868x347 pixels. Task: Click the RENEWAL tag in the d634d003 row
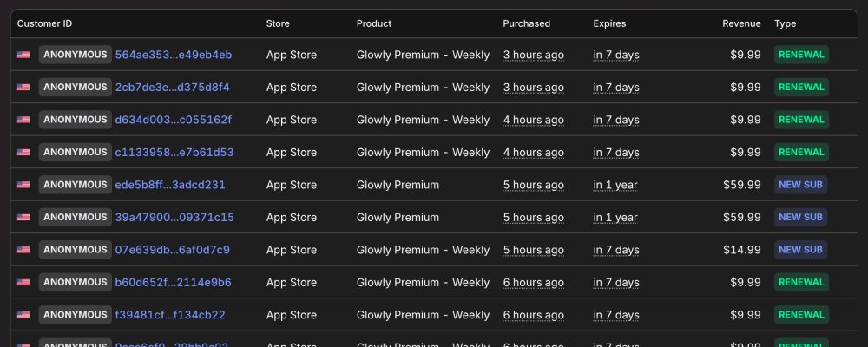(x=801, y=120)
